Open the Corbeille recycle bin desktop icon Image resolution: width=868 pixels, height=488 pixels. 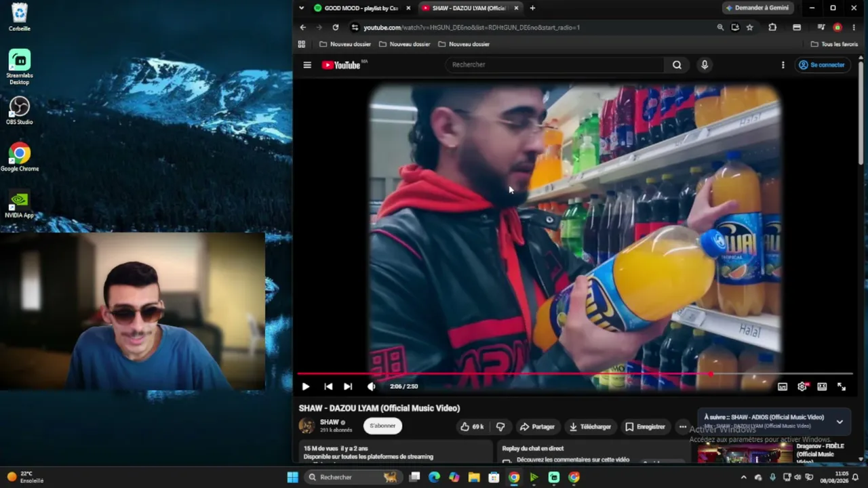[20, 18]
